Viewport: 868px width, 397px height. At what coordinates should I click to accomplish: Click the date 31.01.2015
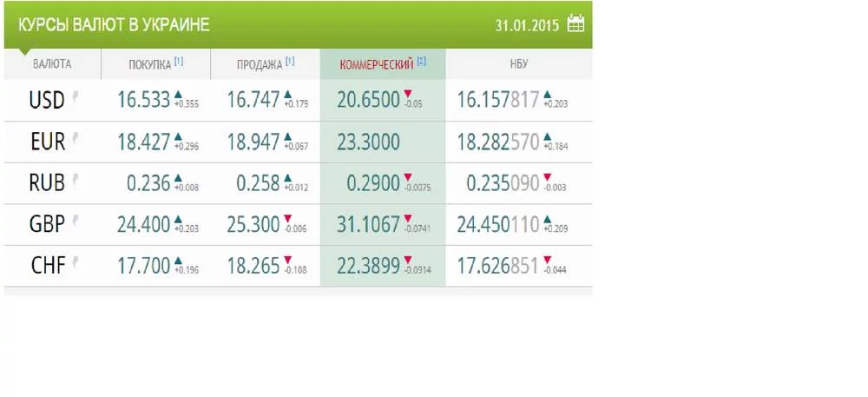527,23
